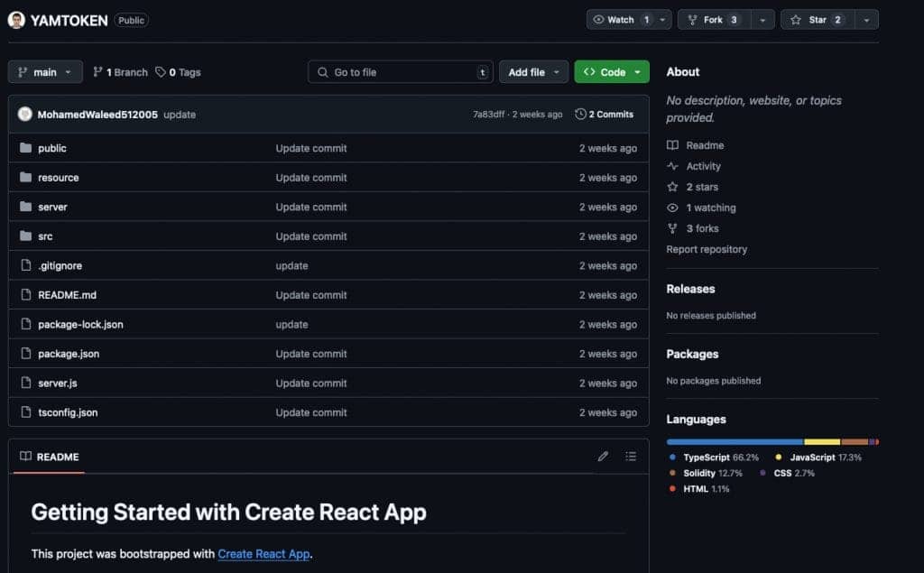Focus the Go to file search field
Screen dimensions: 924x573
coord(400,72)
